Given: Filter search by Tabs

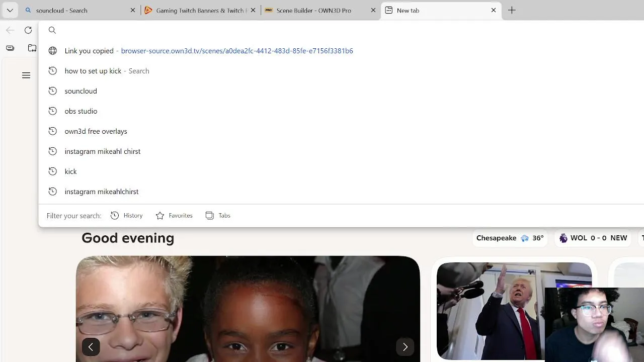Looking at the screenshot, I should coord(218,215).
